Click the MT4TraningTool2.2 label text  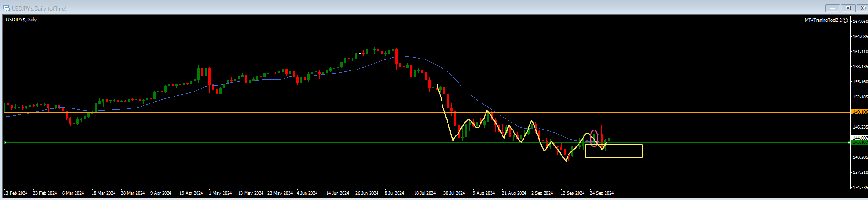(x=823, y=20)
